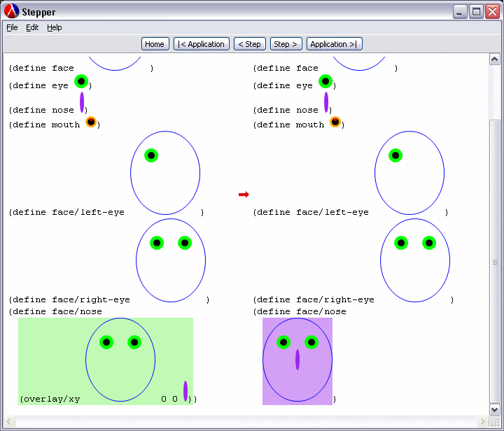Open the Edit menu

(32, 27)
